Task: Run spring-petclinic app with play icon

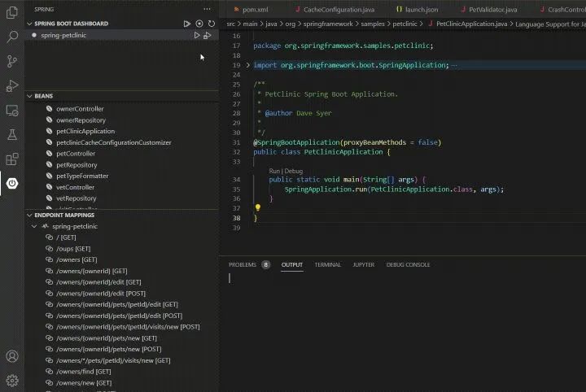Action: point(197,36)
